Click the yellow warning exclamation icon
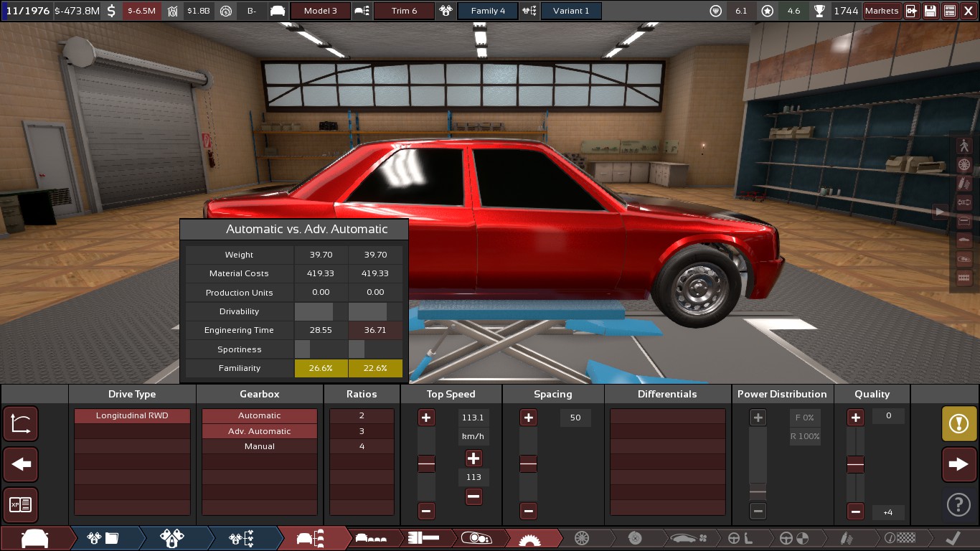The image size is (980, 551). [958, 423]
